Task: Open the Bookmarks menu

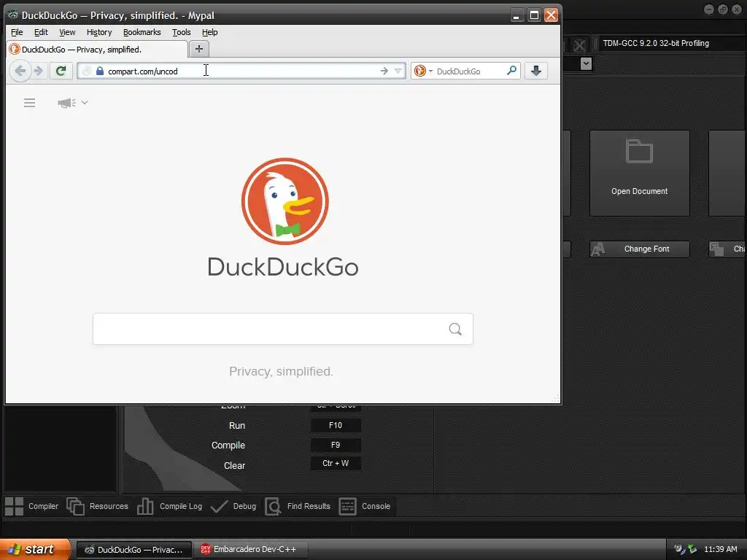Action: 142,32
